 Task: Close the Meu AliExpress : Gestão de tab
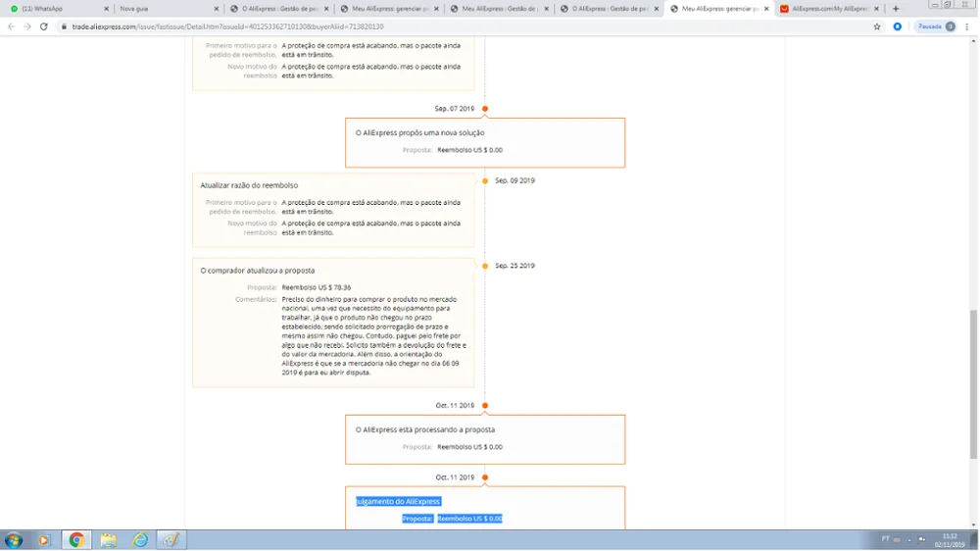pos(546,9)
